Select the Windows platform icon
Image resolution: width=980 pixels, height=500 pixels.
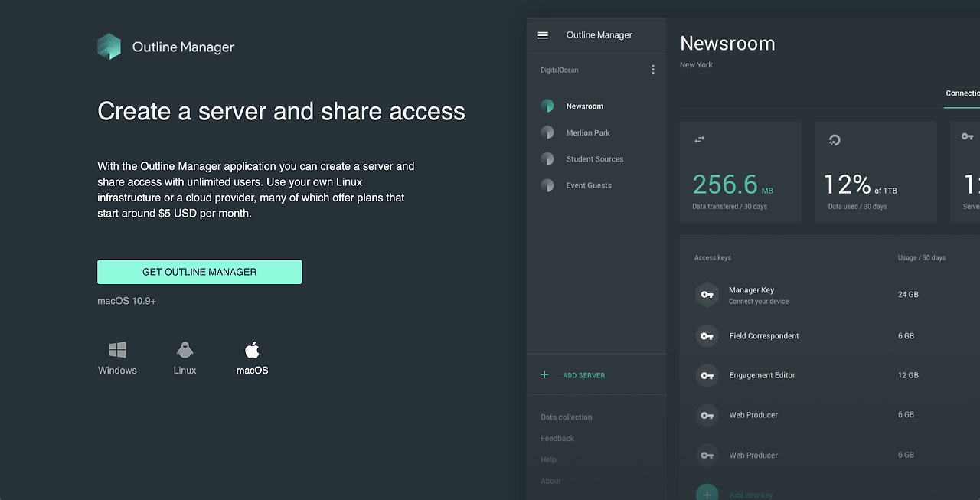click(117, 350)
